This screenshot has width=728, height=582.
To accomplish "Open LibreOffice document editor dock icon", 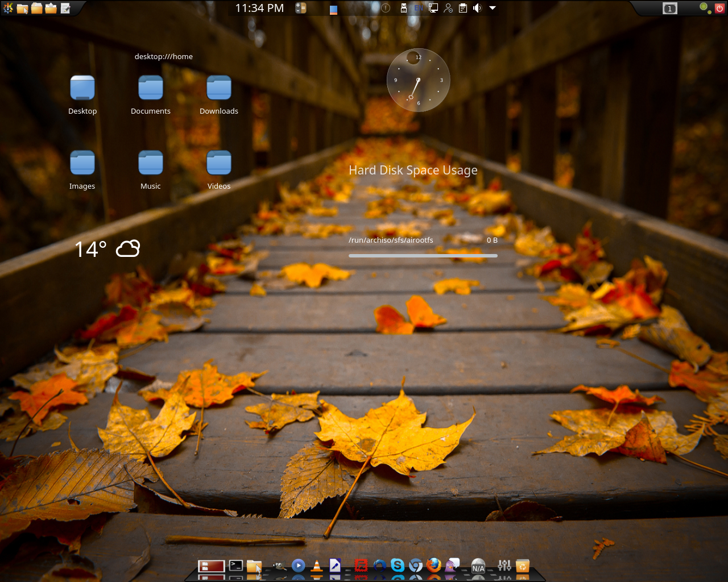I will click(335, 566).
